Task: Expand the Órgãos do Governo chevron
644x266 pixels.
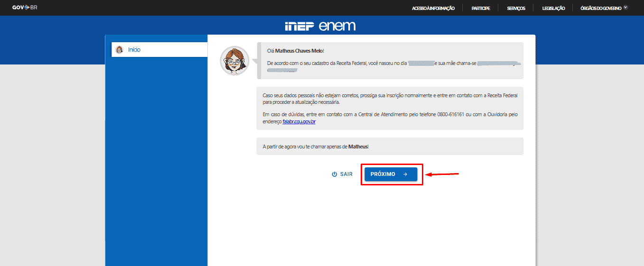Action: coord(625,8)
